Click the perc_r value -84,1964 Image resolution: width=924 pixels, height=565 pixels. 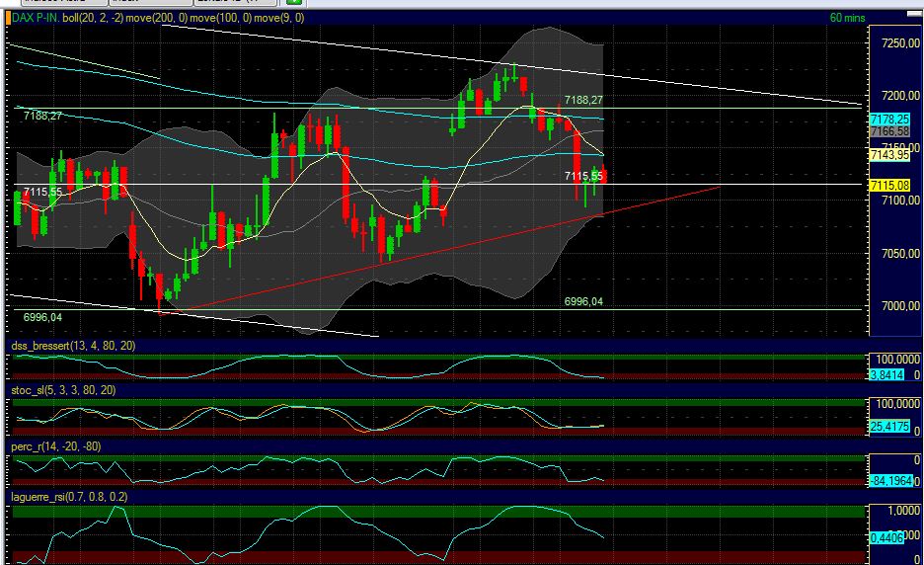click(891, 481)
